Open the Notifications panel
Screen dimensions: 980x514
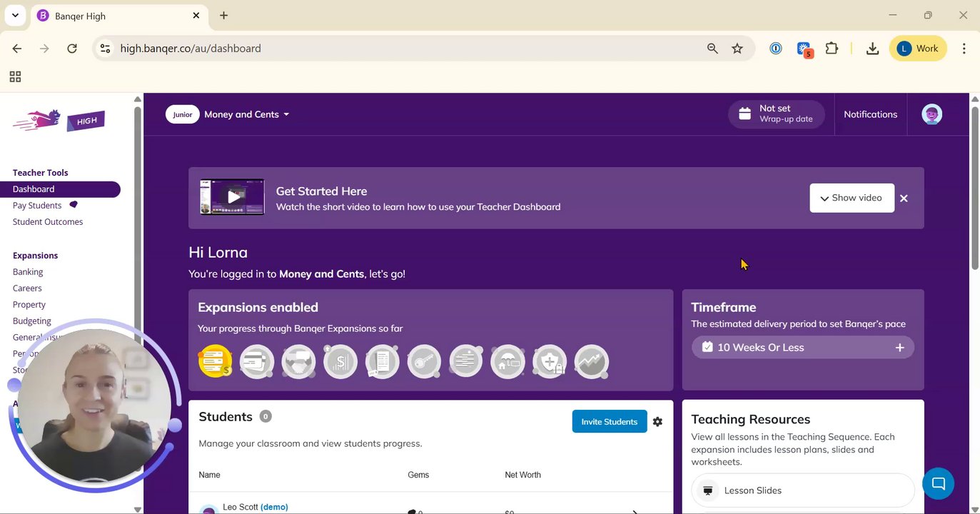[x=870, y=114]
